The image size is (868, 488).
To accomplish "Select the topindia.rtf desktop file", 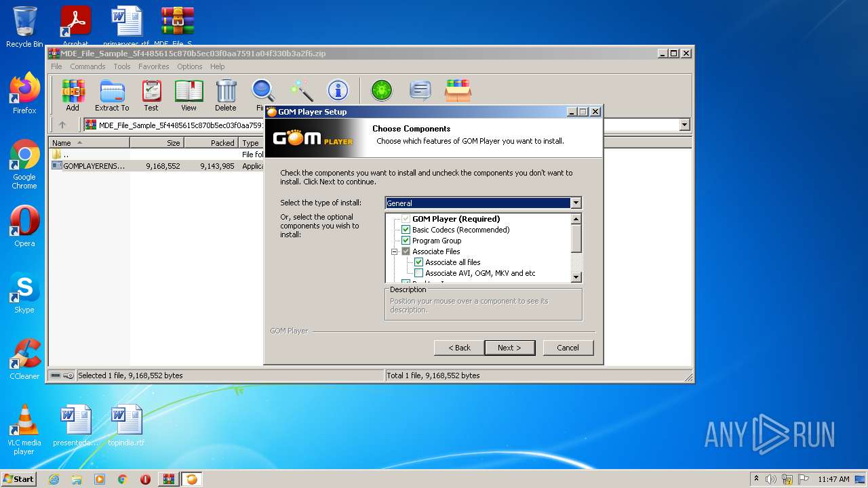I will 127,426.
